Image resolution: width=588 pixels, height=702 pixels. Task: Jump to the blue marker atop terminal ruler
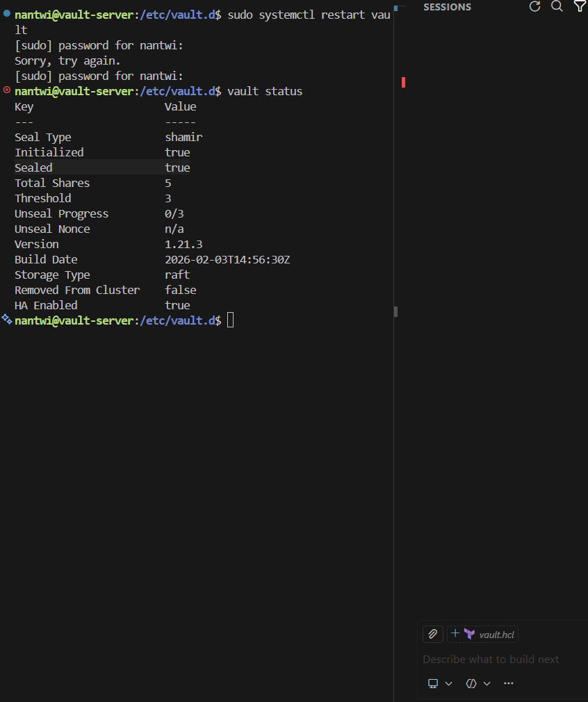pyautogui.click(x=395, y=8)
